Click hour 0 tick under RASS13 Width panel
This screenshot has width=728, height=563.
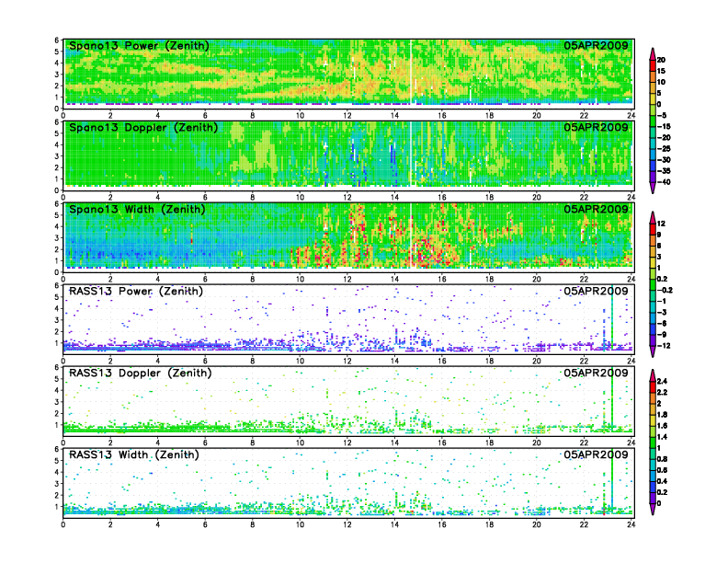(63, 524)
